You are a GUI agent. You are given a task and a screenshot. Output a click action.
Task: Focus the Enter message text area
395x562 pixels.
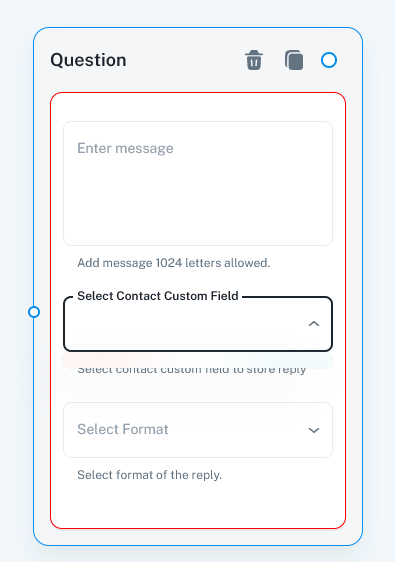pos(198,184)
